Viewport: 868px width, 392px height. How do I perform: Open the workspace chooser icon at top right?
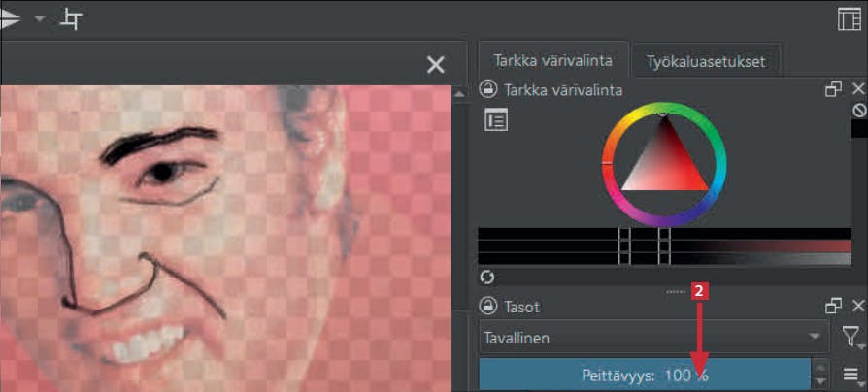click(x=850, y=19)
